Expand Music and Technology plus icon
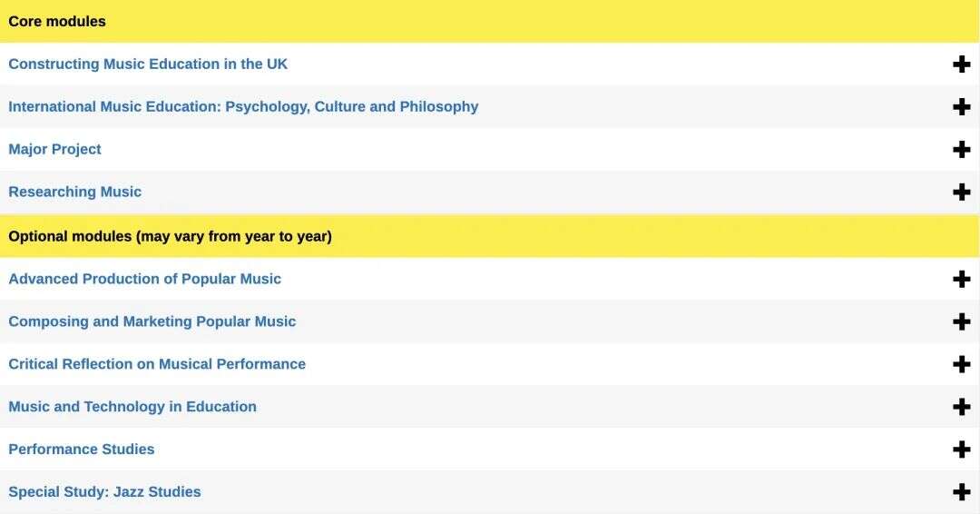Image resolution: width=980 pixels, height=514 pixels. click(x=961, y=408)
